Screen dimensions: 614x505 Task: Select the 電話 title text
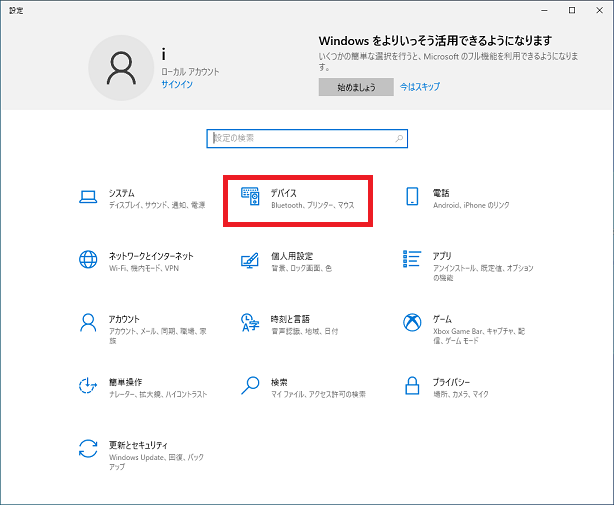[x=441, y=193]
